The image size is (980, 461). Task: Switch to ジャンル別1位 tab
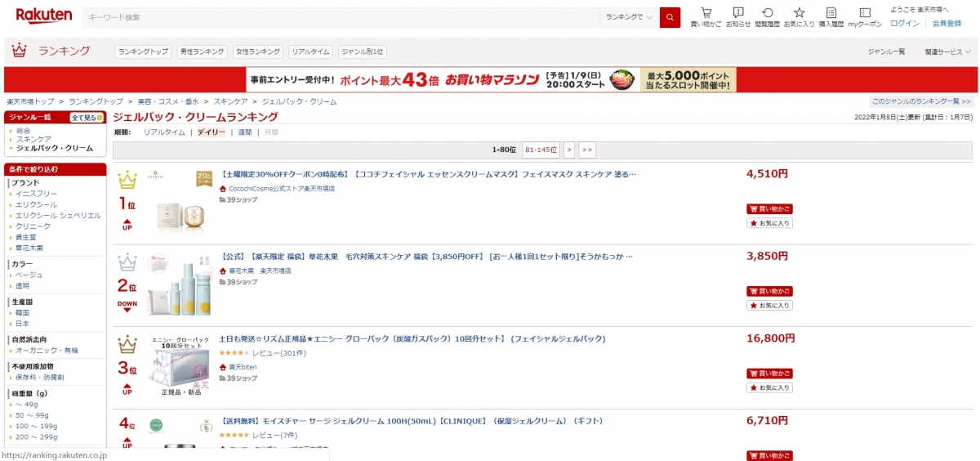point(363,51)
